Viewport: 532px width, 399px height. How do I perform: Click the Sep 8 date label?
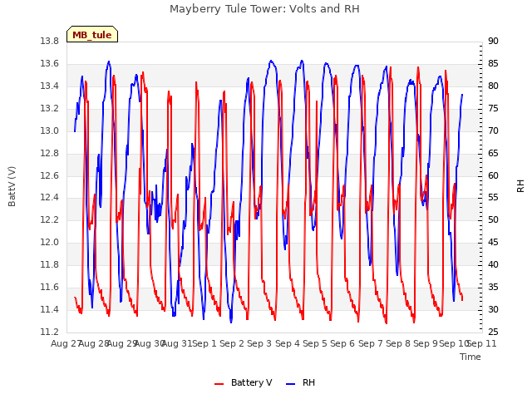tap(397, 343)
